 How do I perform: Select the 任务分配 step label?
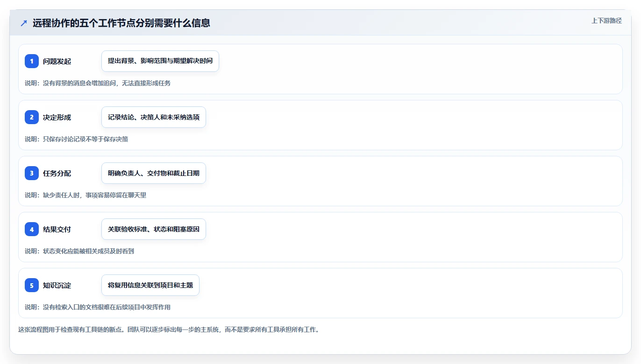pos(57,173)
